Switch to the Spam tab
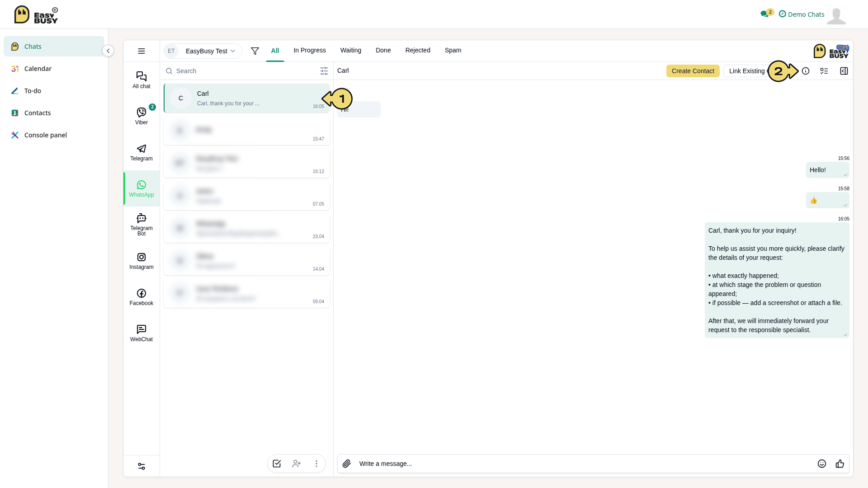Screen dimensions: 868x488 tap(453, 50)
